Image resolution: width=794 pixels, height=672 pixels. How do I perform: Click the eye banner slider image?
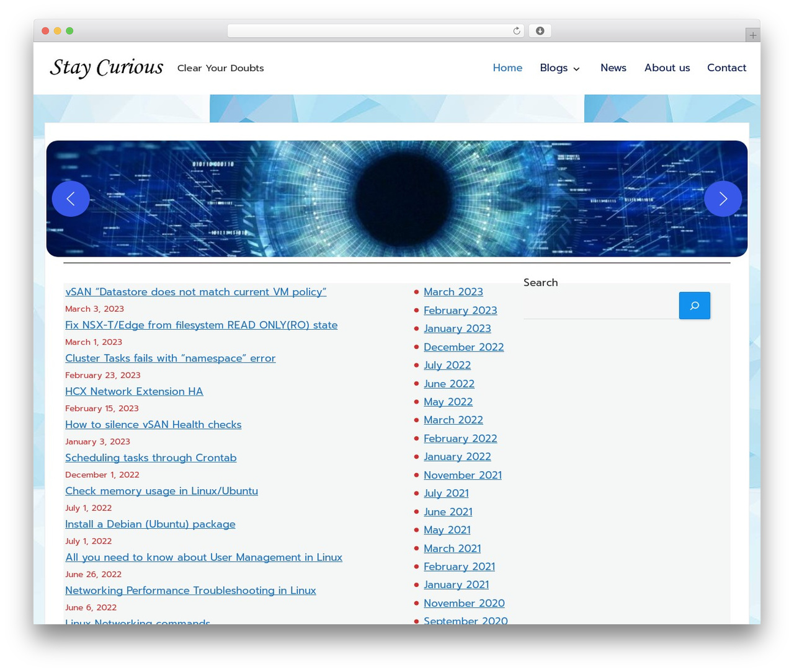397,198
